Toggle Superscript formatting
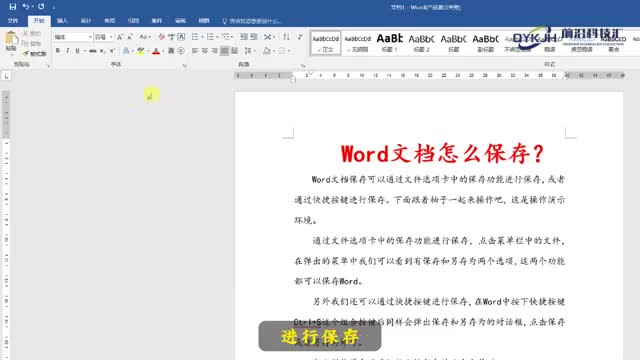The width and height of the screenshot is (640, 360). click(x=112, y=51)
